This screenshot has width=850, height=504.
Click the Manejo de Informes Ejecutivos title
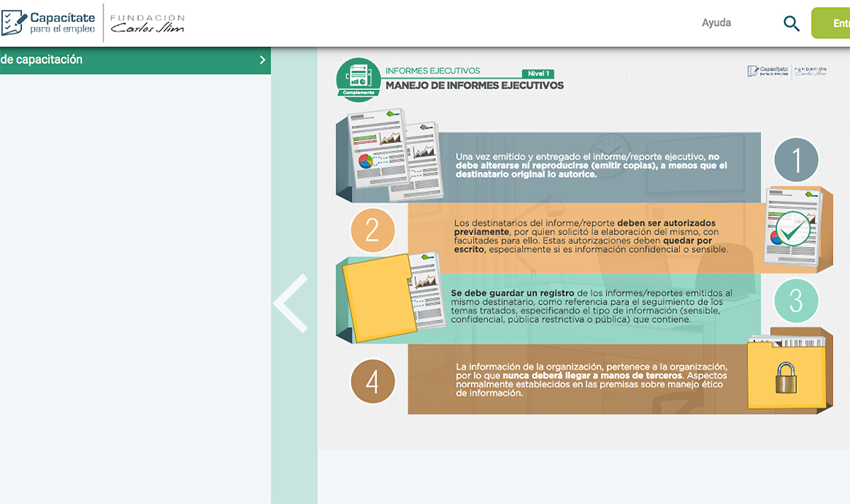click(475, 86)
